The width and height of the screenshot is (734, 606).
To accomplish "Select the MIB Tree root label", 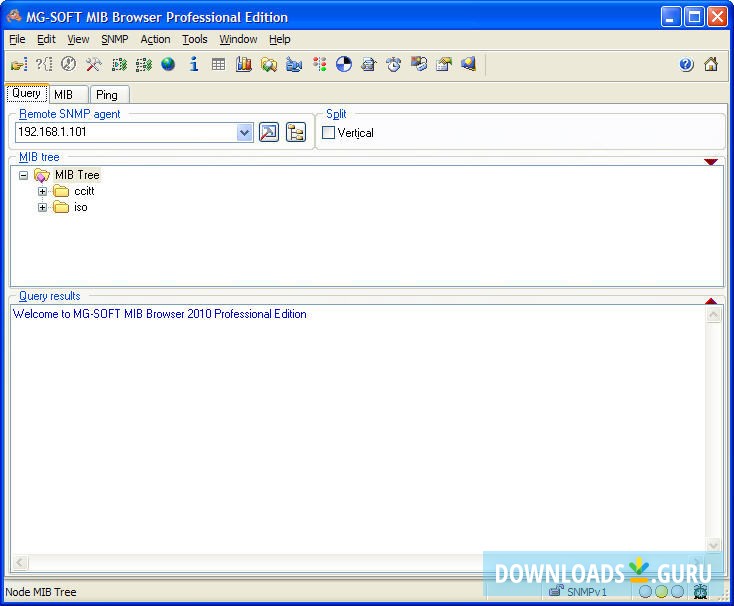I will 77,175.
